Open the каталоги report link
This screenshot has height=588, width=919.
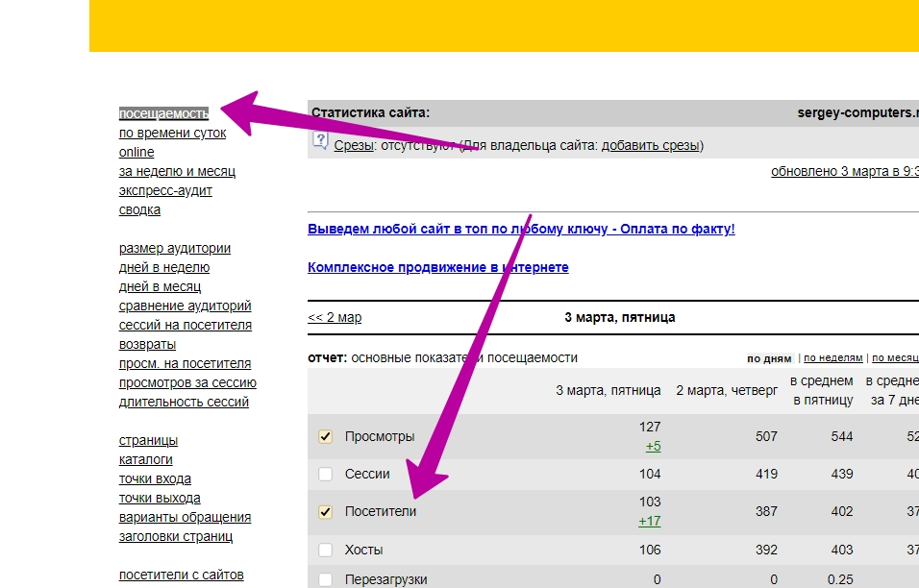146,460
